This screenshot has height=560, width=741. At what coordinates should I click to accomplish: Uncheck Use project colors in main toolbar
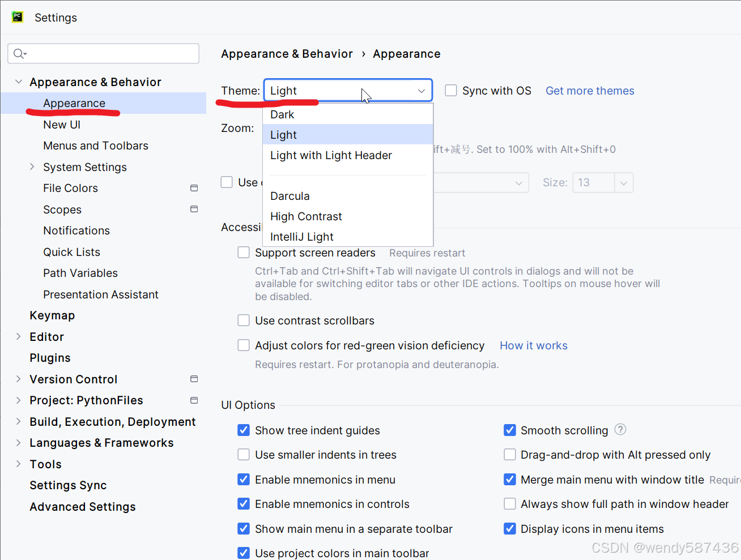pyautogui.click(x=244, y=553)
